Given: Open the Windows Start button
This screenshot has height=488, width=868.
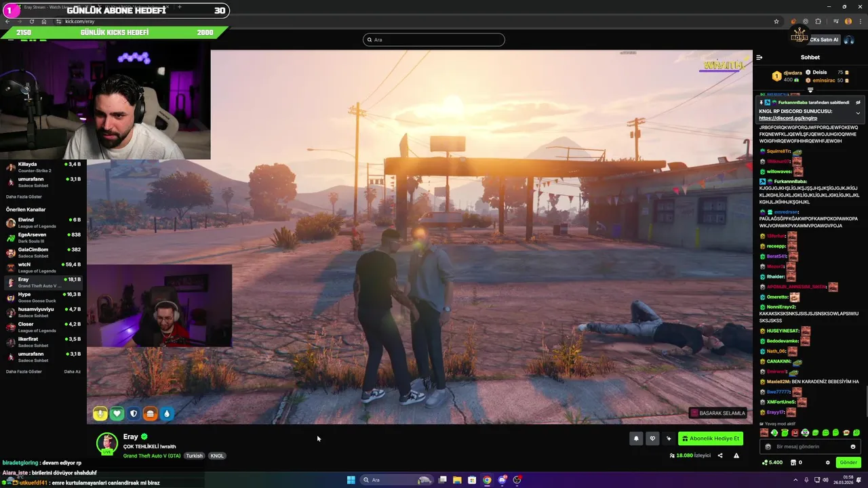Looking at the screenshot, I should (351, 480).
